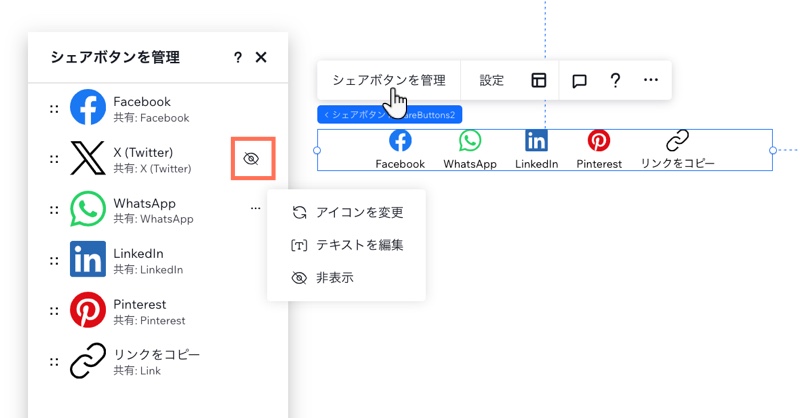Image resolution: width=800 pixels, height=418 pixels.
Task: Grab the drag handle for the Facebook row
Action: pyautogui.click(x=54, y=109)
